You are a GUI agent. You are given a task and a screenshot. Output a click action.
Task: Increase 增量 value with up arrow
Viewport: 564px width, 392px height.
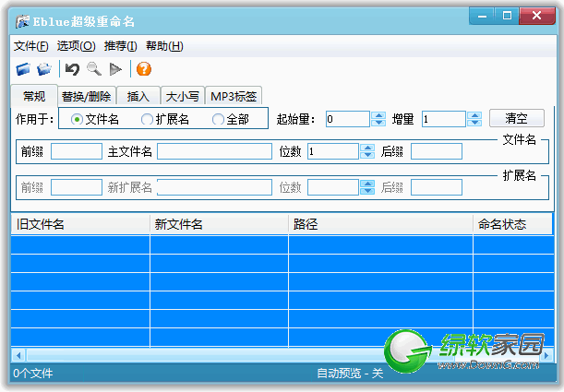coord(474,115)
